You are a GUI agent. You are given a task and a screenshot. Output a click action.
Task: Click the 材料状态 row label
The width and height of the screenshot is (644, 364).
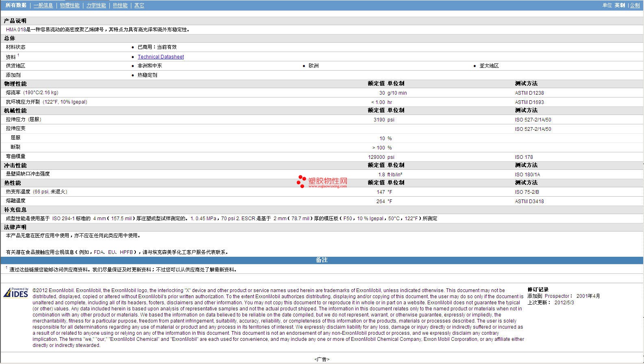point(15,47)
